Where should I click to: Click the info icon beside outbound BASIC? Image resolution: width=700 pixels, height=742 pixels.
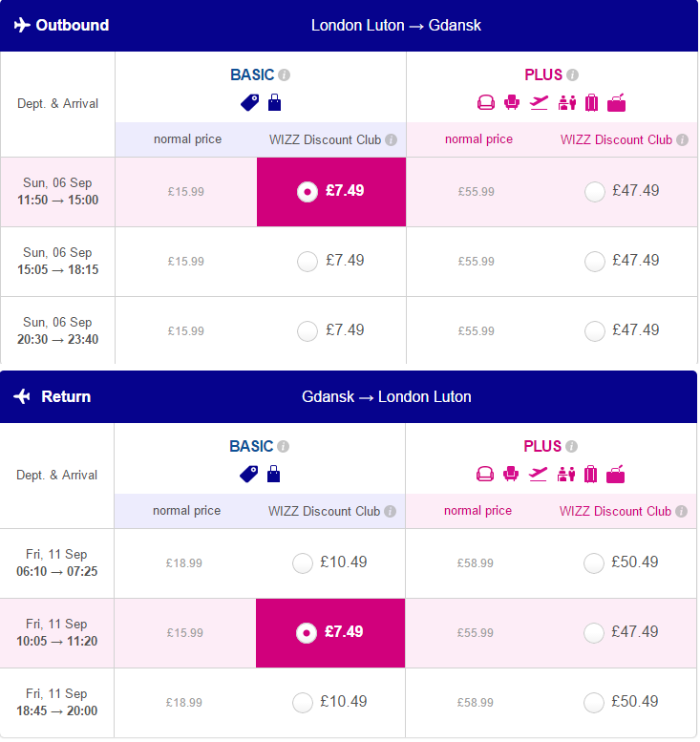(x=284, y=74)
